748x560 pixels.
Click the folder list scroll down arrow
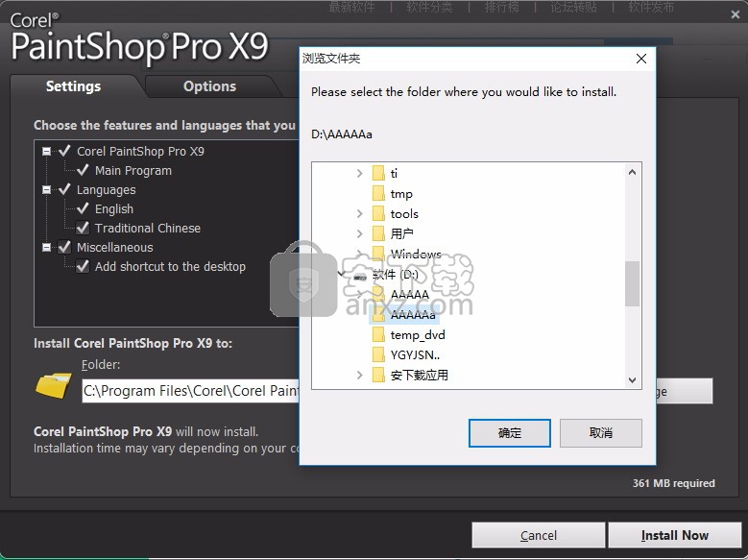coord(632,380)
